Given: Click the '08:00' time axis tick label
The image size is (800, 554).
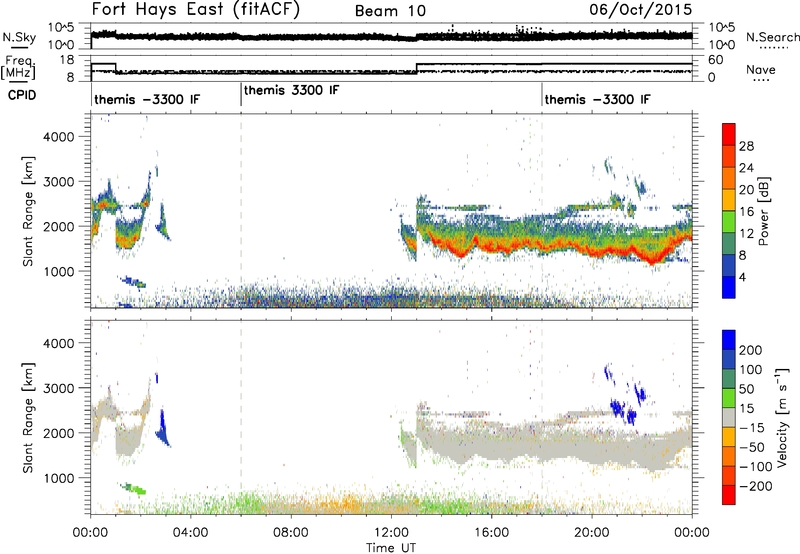Looking at the screenshot, I should [x=291, y=533].
